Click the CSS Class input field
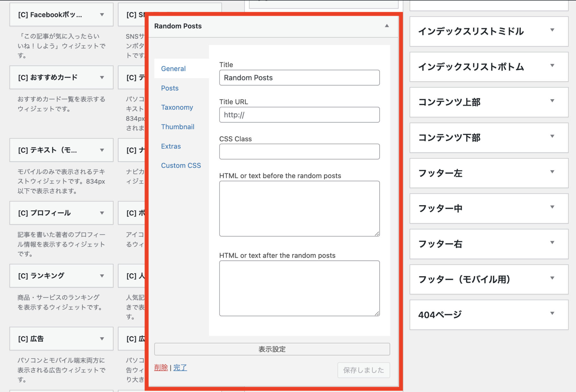576x392 pixels. [x=299, y=152]
